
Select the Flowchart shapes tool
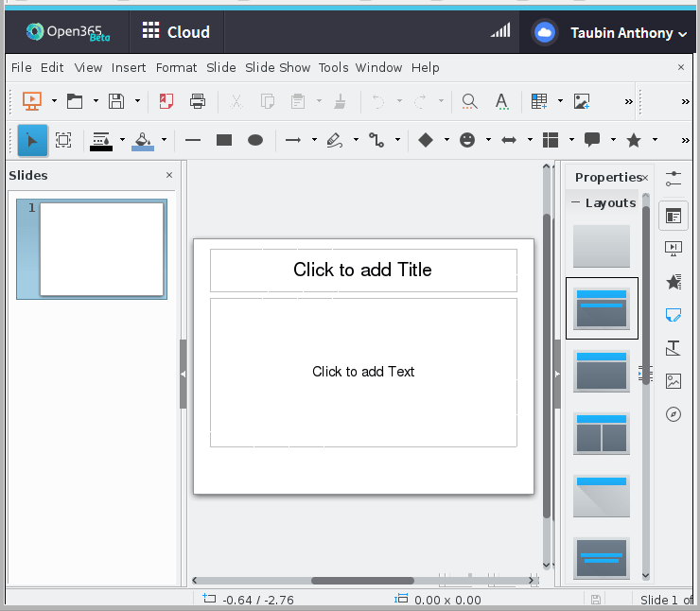point(551,140)
